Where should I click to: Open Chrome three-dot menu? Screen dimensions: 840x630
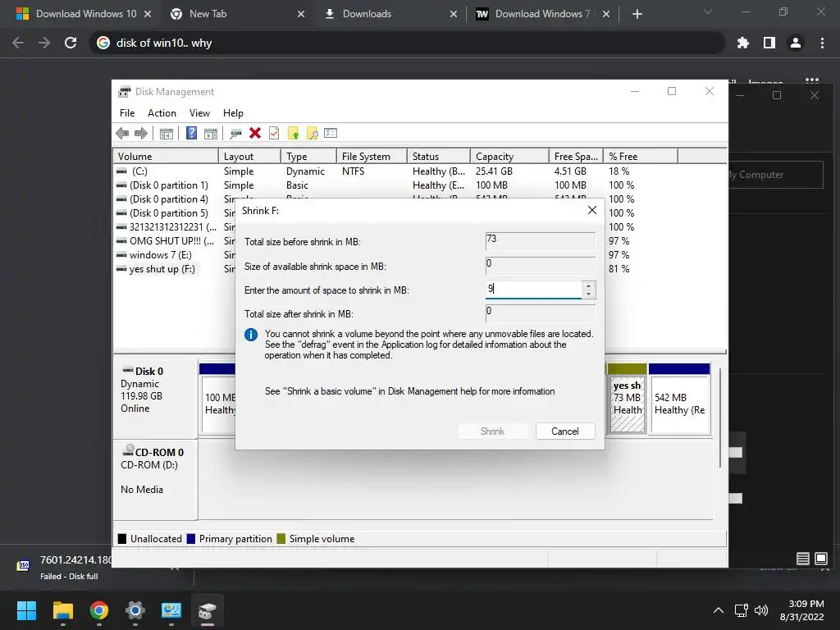click(x=822, y=43)
